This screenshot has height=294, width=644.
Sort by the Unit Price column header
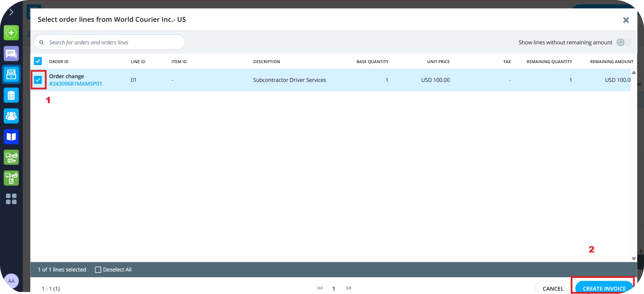[438, 61]
